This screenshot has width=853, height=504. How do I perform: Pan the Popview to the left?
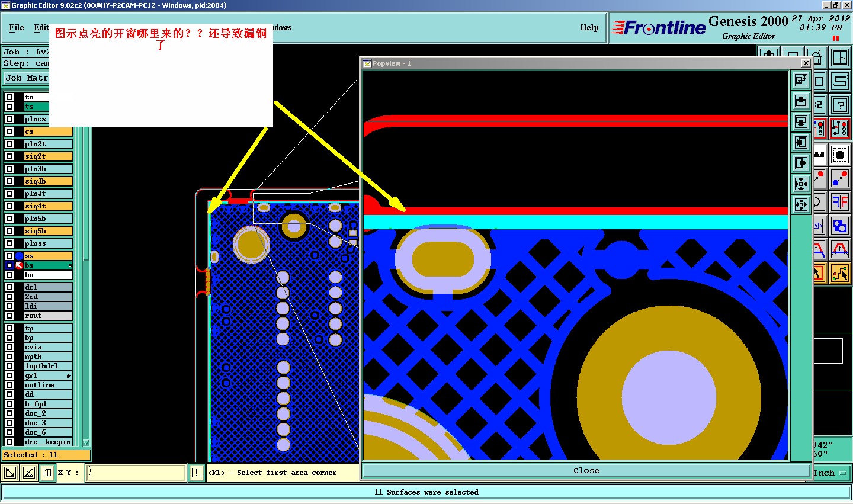pyautogui.click(x=801, y=143)
